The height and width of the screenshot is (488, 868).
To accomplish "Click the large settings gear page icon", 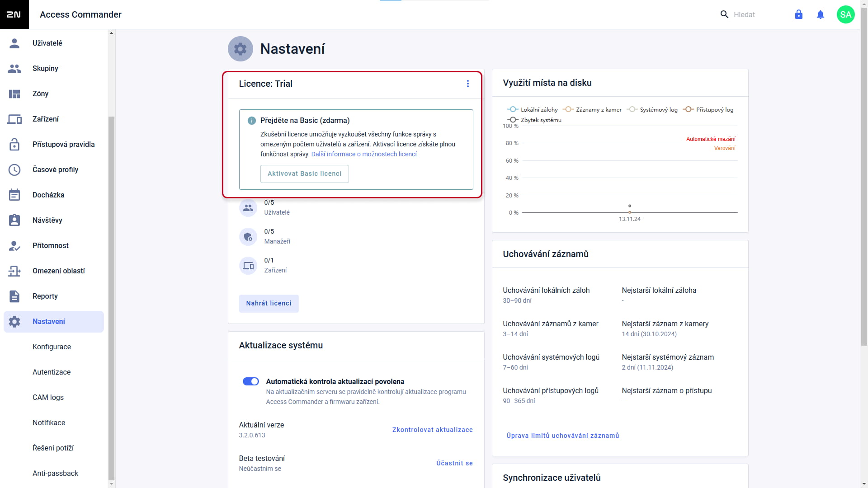I will [x=241, y=49].
